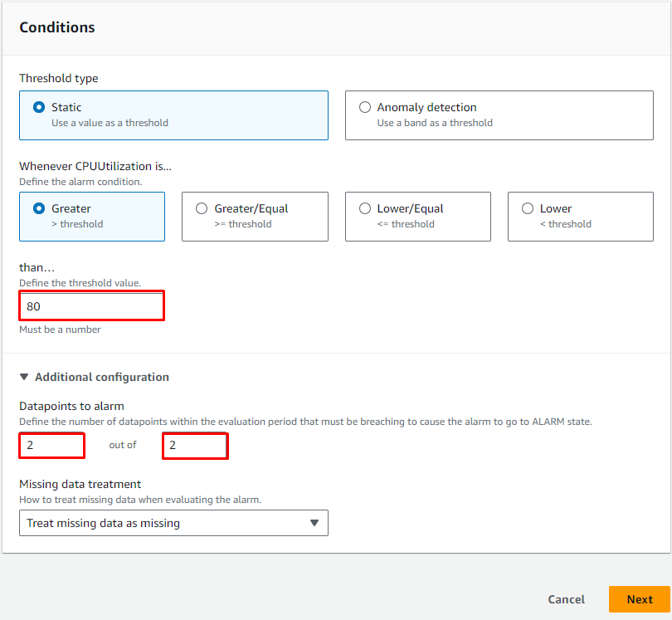Image resolution: width=672 pixels, height=620 pixels.
Task: Focus the datapoints field after 'out of'
Action: [195, 445]
